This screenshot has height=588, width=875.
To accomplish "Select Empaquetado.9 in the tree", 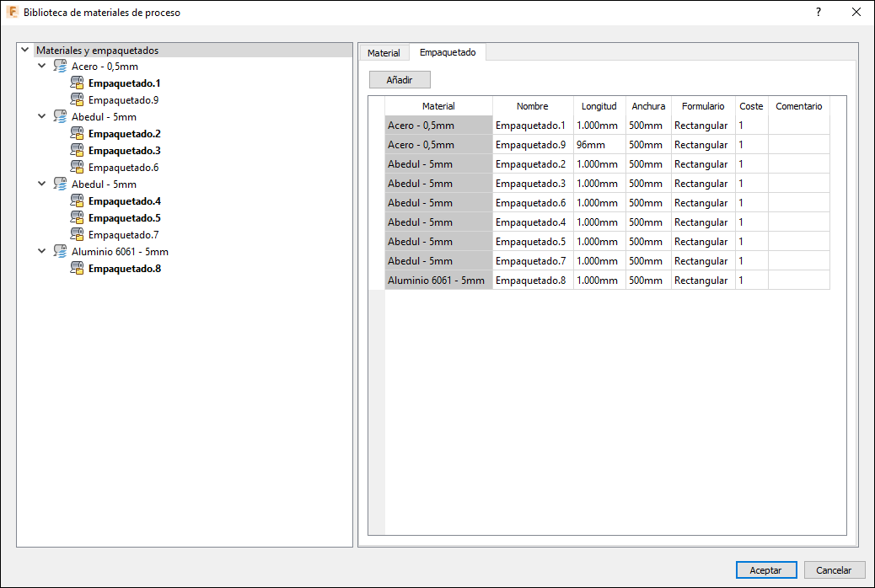I will click(123, 100).
